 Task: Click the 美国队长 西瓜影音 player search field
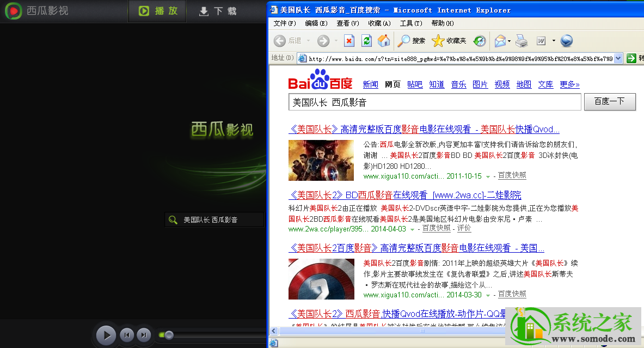[x=214, y=220]
